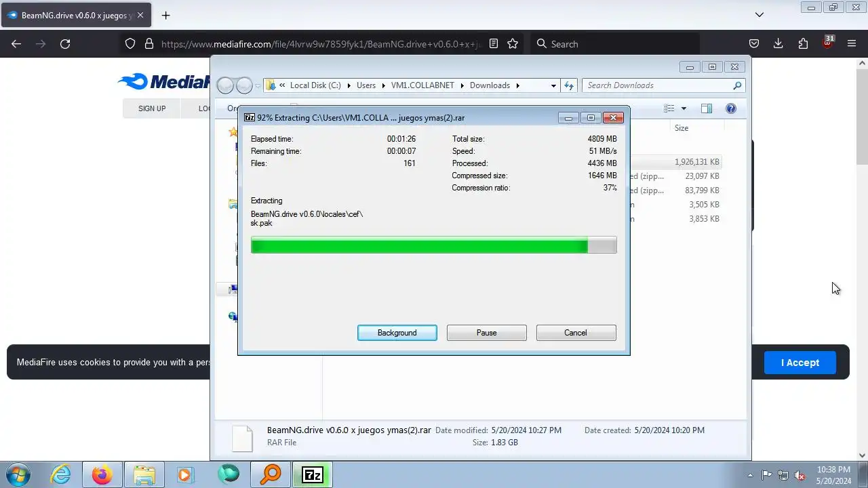Select the 23,097 KB file row
This screenshot has height=488, width=868.
(675, 176)
